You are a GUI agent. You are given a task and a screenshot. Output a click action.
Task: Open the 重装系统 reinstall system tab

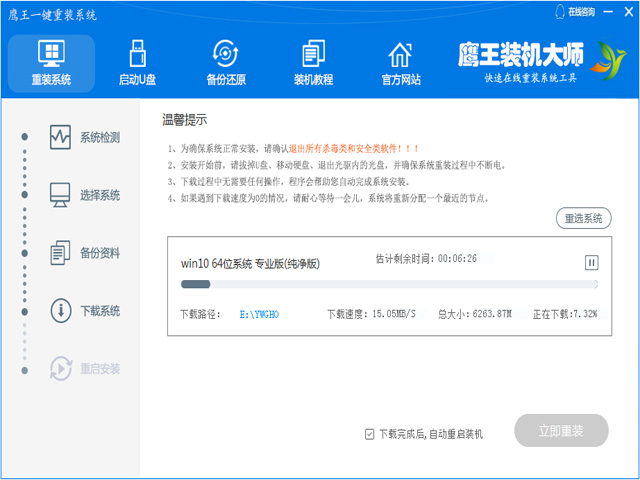coord(50,62)
